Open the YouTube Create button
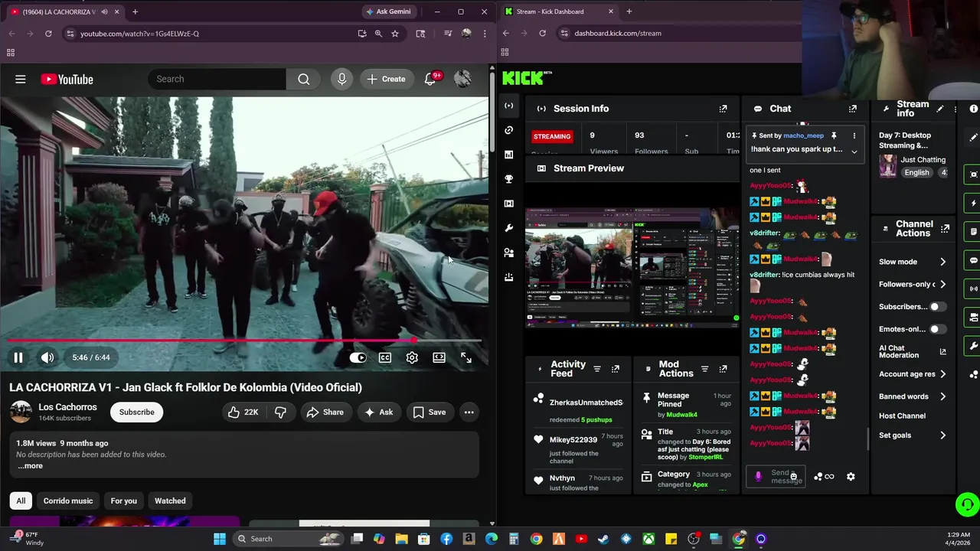 pyautogui.click(x=387, y=79)
